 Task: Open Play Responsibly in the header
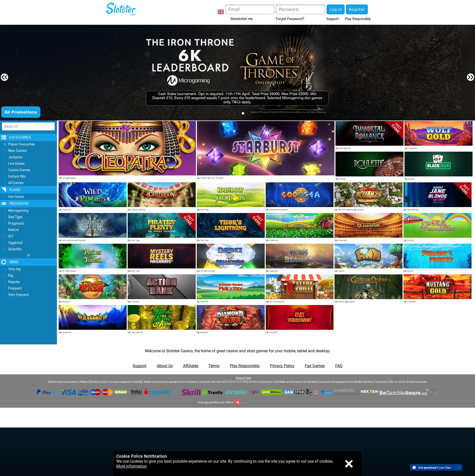coord(358,19)
